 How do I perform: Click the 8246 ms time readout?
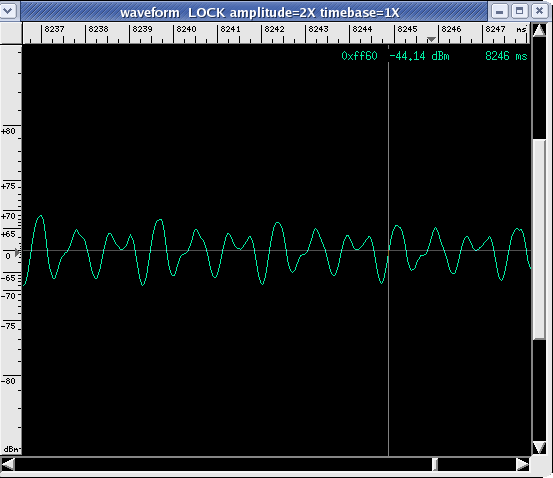click(x=506, y=56)
